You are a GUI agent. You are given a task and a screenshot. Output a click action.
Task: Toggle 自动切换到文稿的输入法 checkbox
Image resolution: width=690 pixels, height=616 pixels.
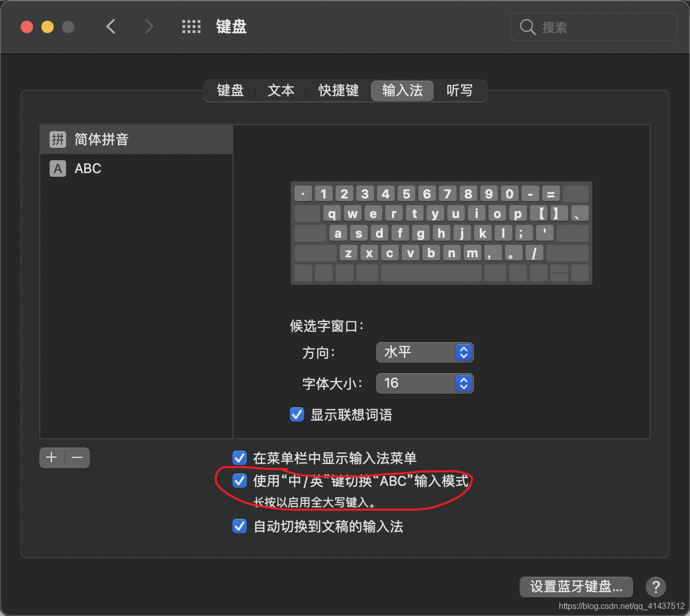tap(240, 527)
